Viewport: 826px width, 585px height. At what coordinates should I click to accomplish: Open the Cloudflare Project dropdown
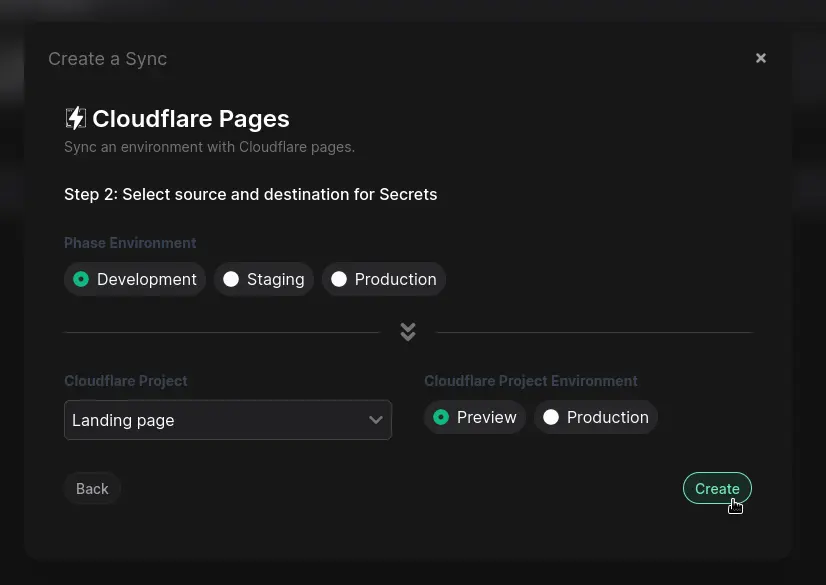pos(227,420)
